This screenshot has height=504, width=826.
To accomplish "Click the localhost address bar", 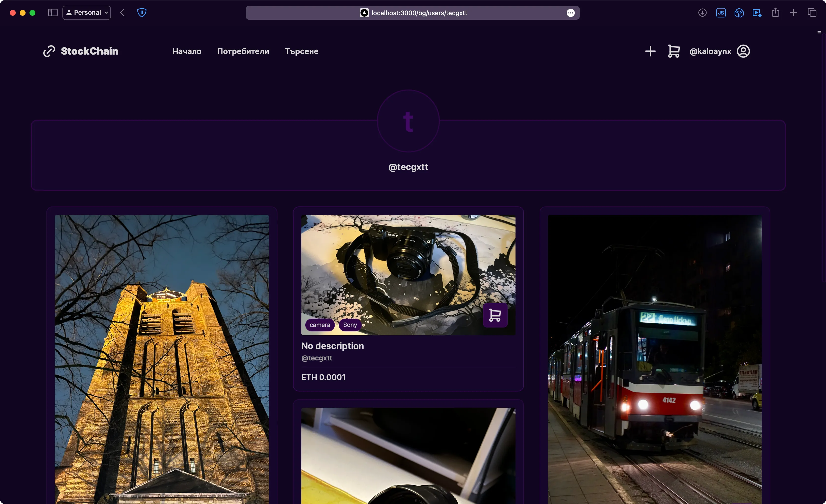I will (412, 13).
